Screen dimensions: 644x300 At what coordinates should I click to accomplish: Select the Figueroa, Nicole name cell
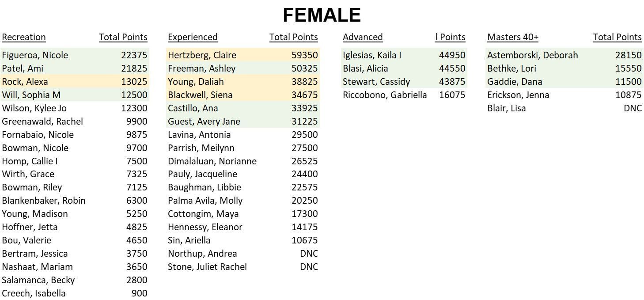pyautogui.click(x=35, y=55)
